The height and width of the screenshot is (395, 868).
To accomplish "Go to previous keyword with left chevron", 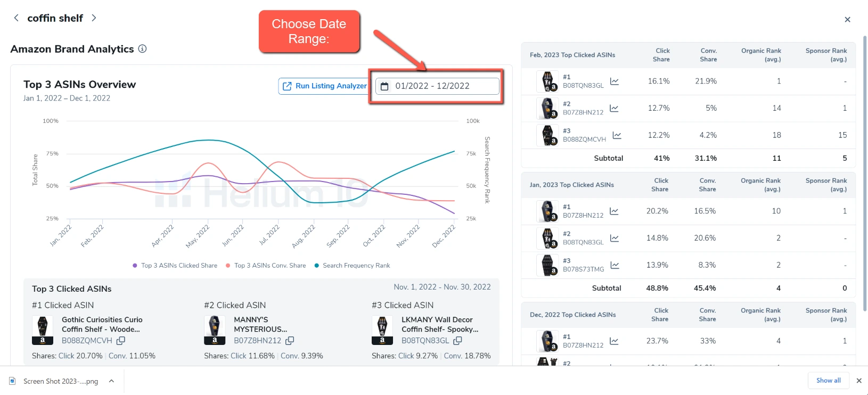I will point(17,18).
